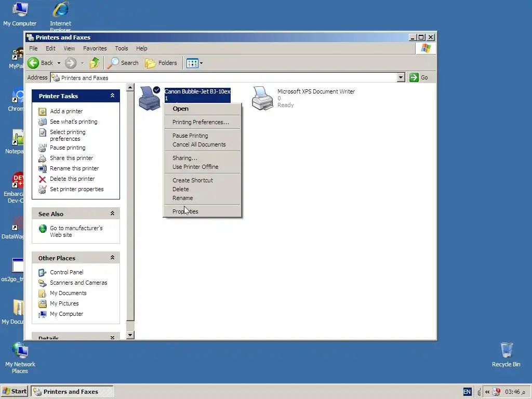Open the Views toolbar button
The width and height of the screenshot is (532, 399).
[x=192, y=63]
